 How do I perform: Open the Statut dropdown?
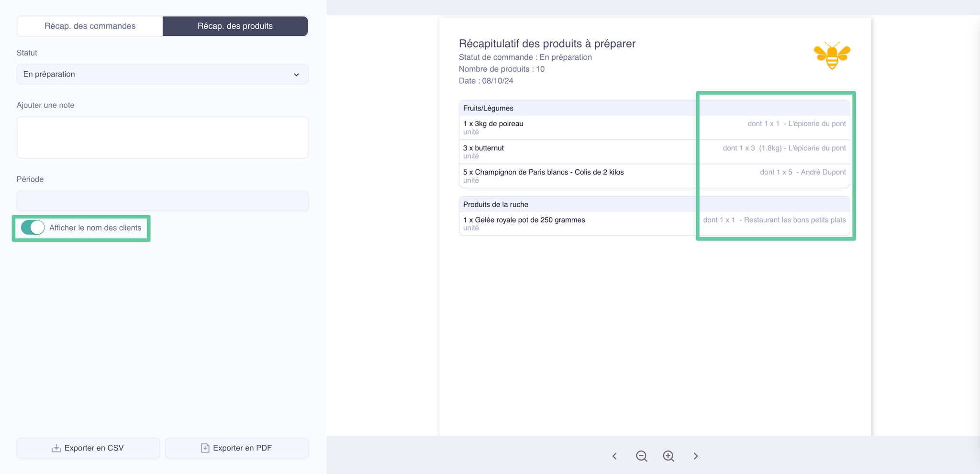click(162, 75)
